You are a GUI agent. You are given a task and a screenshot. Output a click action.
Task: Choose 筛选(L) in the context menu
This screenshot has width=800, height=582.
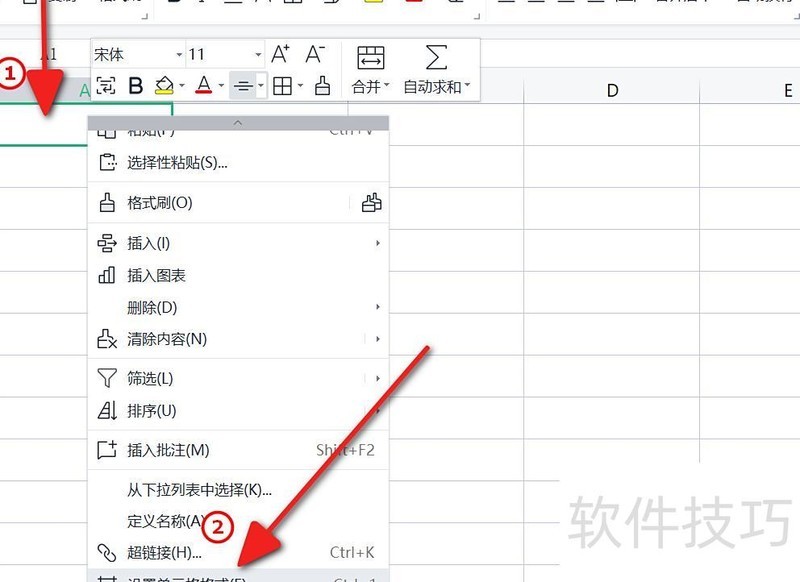pyautogui.click(x=238, y=378)
